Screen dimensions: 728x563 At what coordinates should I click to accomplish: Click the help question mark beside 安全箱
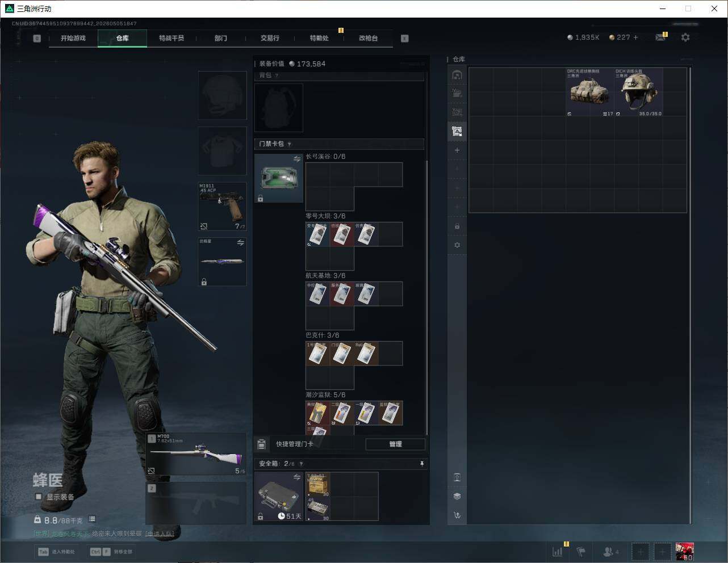301,464
